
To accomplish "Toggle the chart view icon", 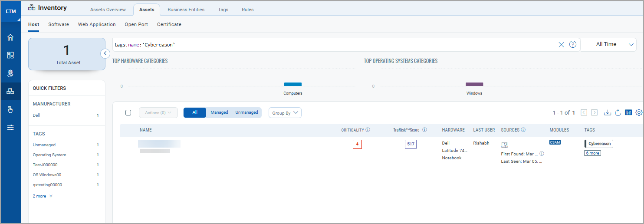I will [628, 112].
